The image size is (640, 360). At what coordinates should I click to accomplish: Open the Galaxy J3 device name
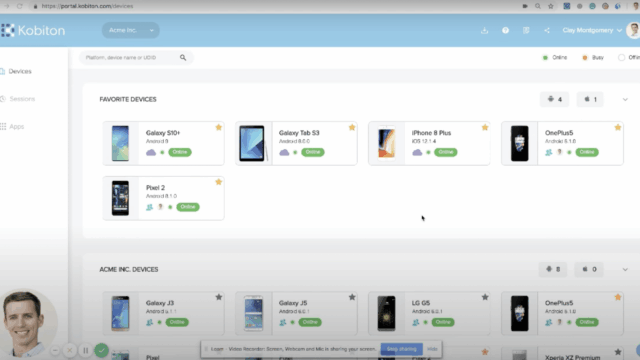[x=160, y=303]
